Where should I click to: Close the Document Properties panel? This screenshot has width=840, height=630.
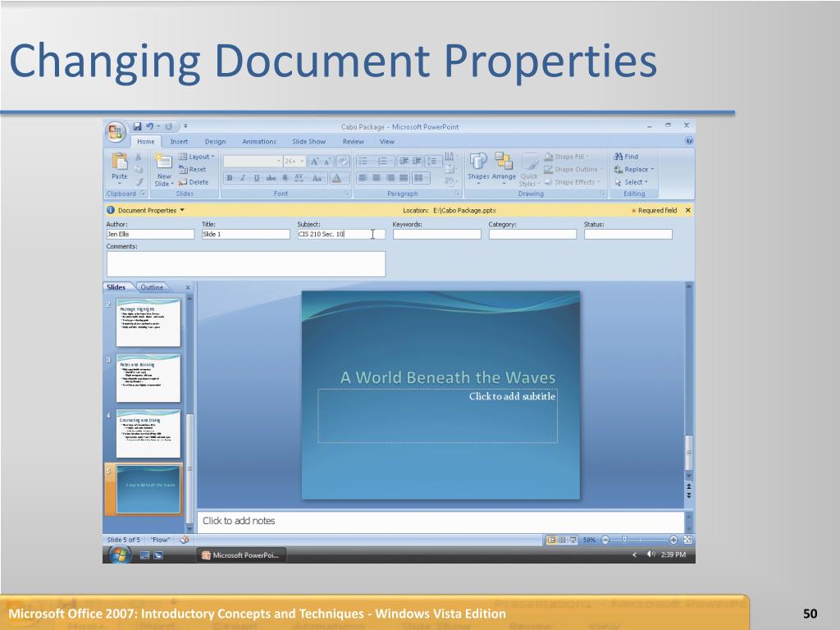coord(688,211)
